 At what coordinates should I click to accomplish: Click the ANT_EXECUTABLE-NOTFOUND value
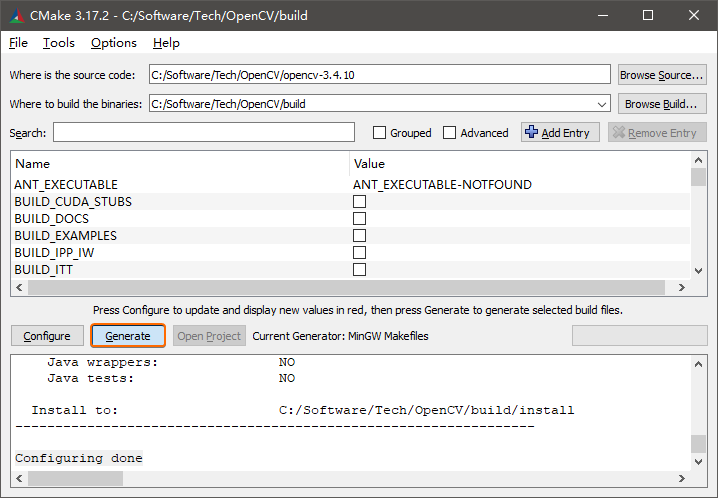(x=442, y=184)
